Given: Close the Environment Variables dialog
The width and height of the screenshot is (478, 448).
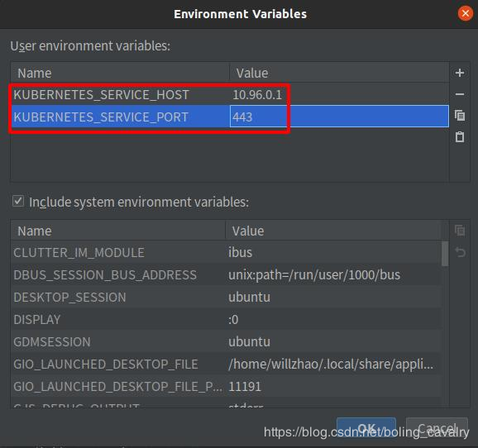Looking at the screenshot, I should click(x=466, y=14).
